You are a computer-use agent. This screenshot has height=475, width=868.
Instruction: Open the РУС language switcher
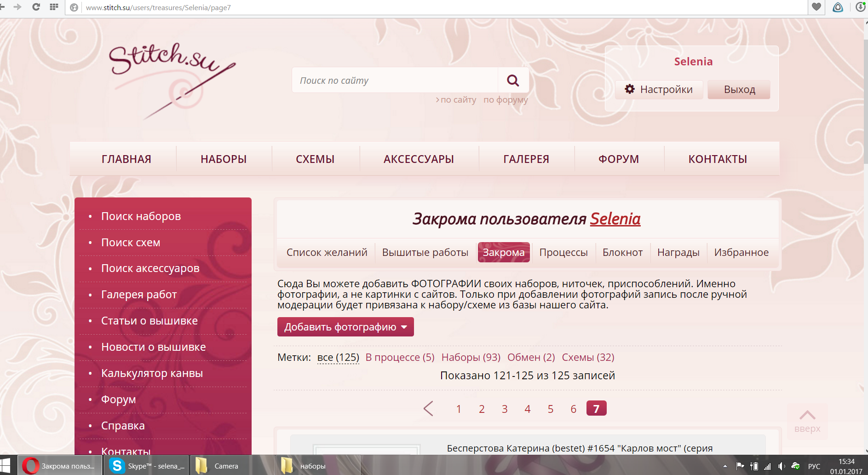click(814, 466)
